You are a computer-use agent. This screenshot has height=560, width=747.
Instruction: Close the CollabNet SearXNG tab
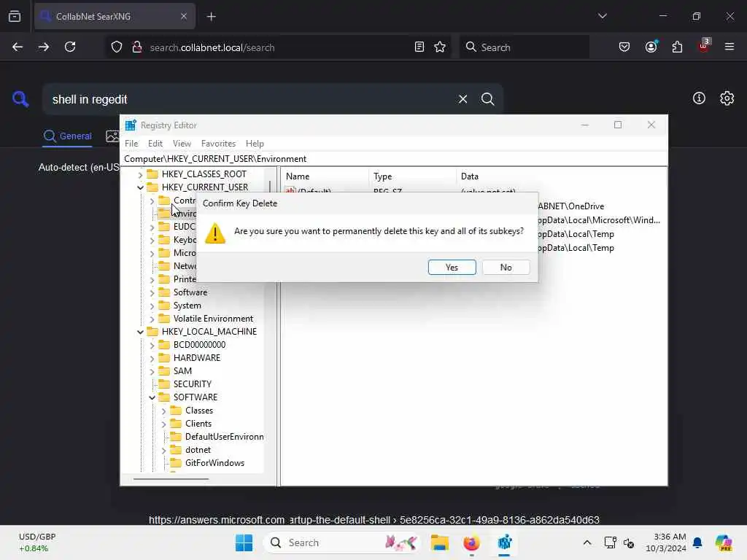coord(184,17)
